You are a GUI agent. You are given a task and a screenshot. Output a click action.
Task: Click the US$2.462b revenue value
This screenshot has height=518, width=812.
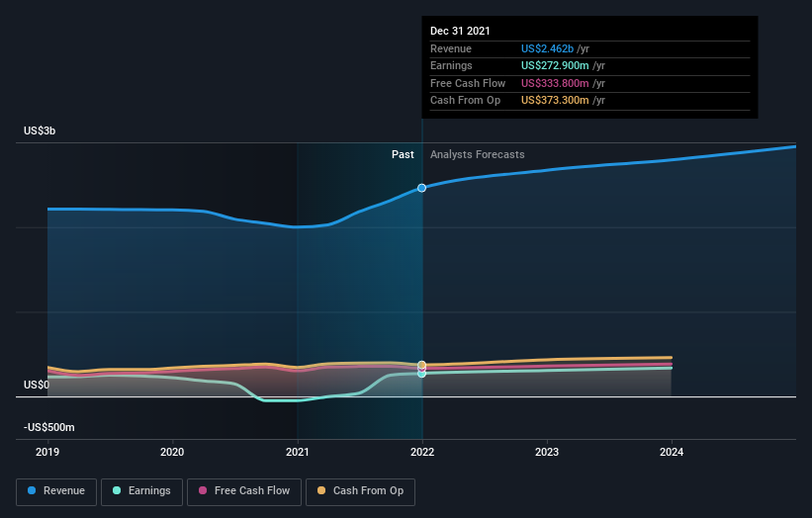click(547, 48)
